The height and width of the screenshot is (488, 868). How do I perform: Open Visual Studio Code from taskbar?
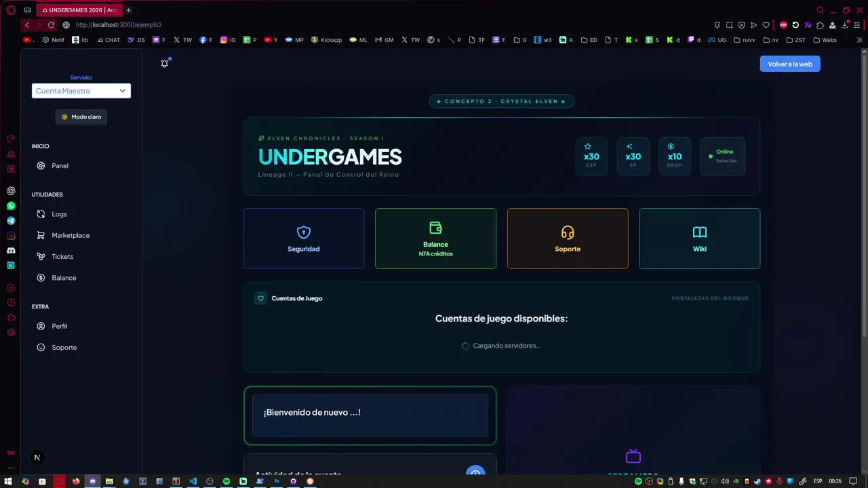point(193,481)
